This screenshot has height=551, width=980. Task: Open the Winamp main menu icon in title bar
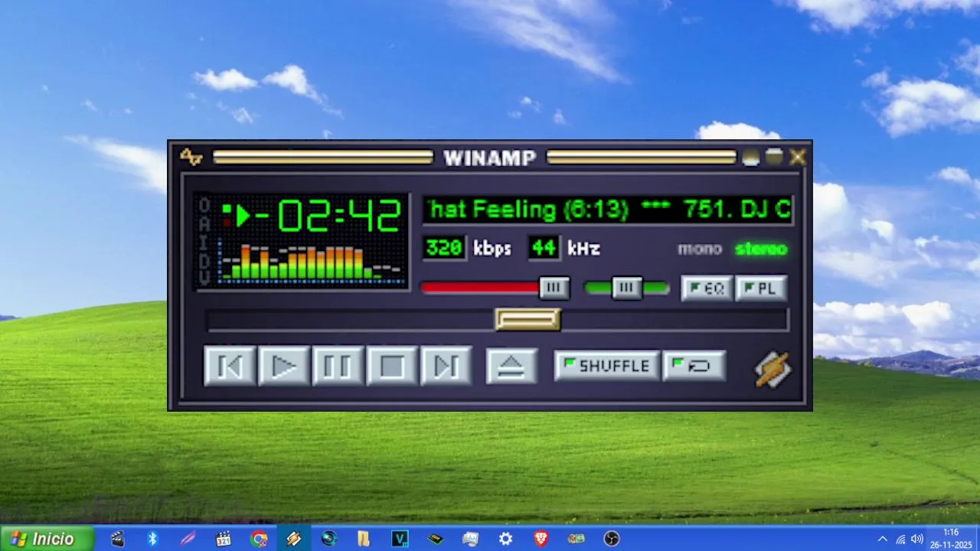[191, 157]
